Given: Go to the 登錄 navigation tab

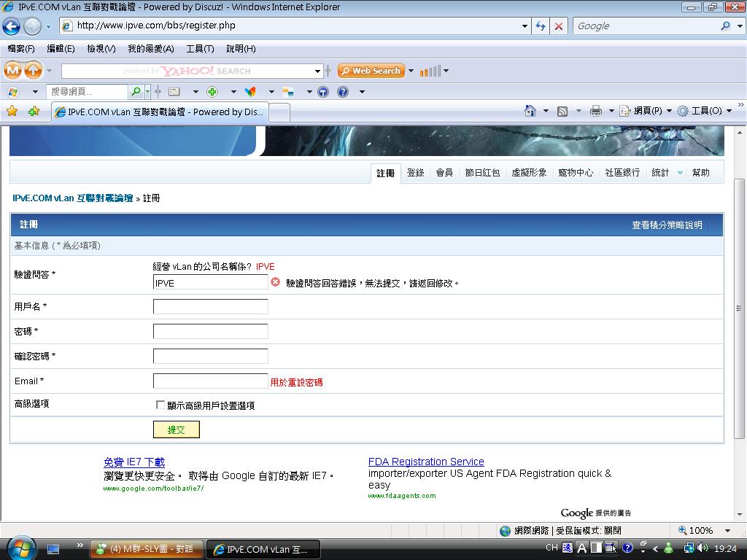Looking at the screenshot, I should pyautogui.click(x=415, y=173).
